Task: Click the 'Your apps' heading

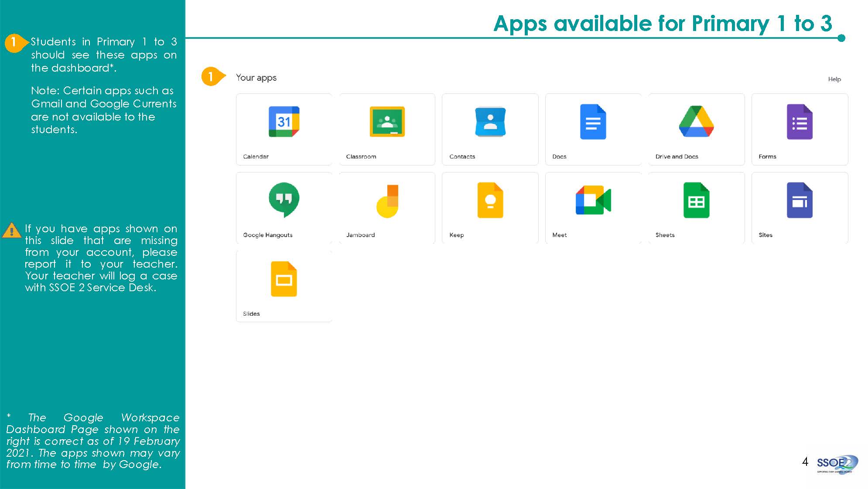Action: tap(256, 78)
